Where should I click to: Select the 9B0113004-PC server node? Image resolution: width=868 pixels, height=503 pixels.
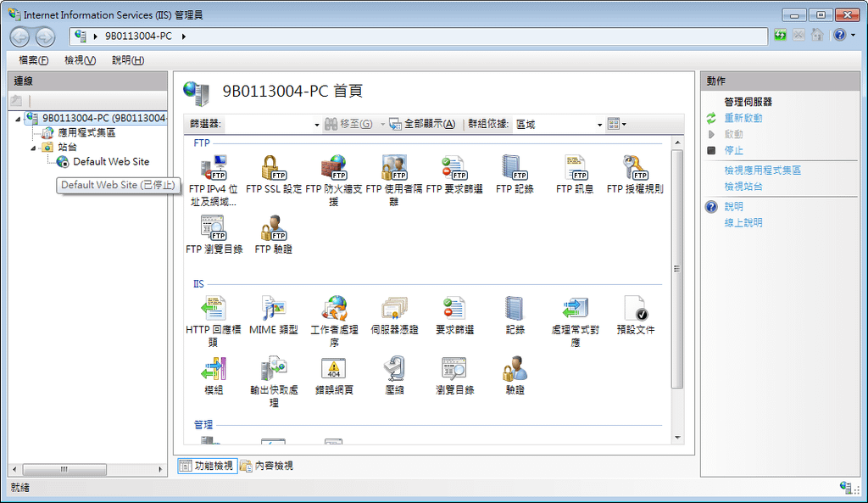104,118
